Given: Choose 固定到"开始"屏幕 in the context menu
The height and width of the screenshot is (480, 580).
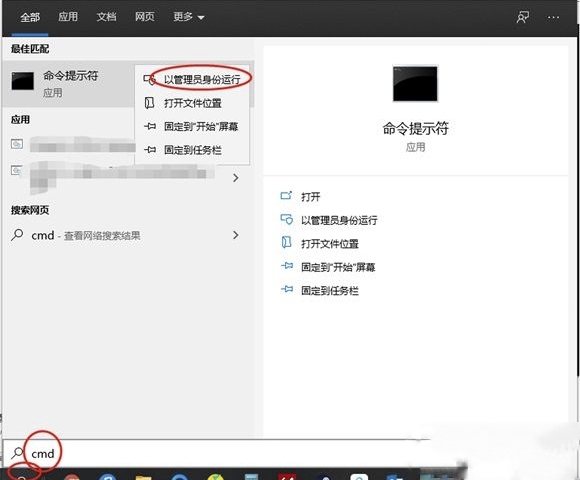Looking at the screenshot, I should 201,126.
